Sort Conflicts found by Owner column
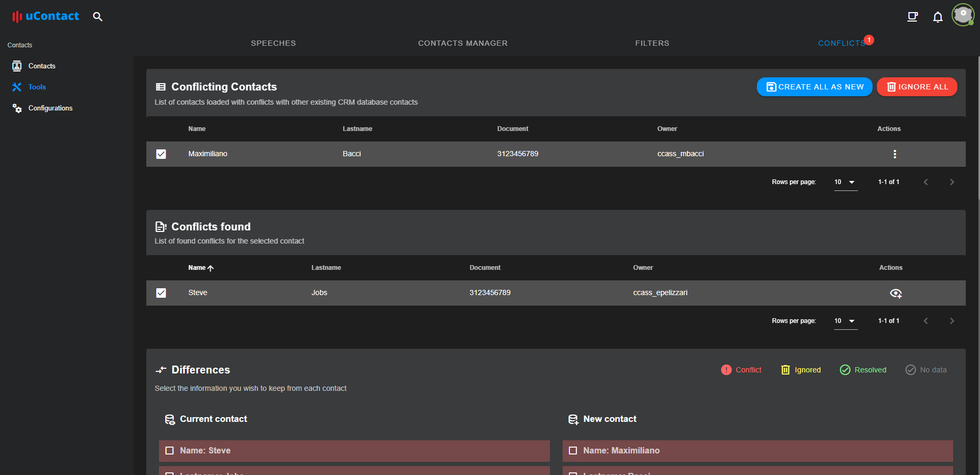Viewport: 980px width, 475px height. click(643, 268)
